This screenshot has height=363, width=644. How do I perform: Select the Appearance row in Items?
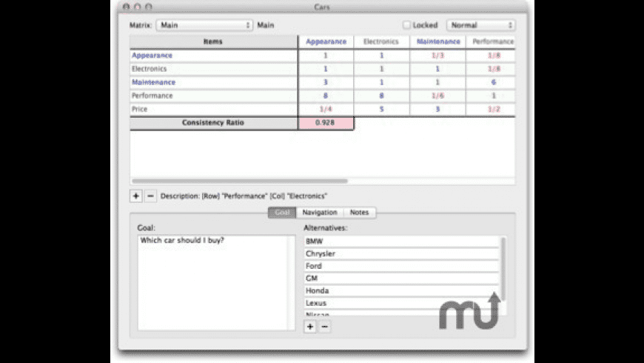pos(214,56)
